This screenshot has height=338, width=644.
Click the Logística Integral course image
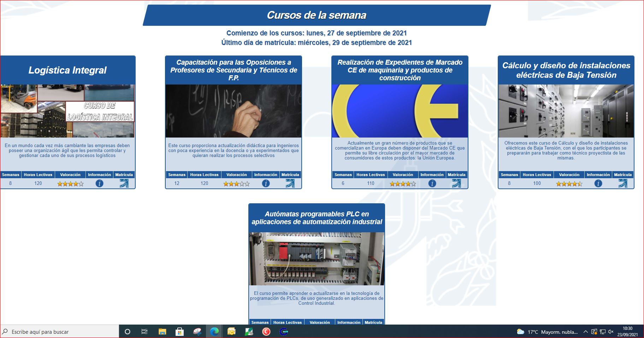click(67, 111)
